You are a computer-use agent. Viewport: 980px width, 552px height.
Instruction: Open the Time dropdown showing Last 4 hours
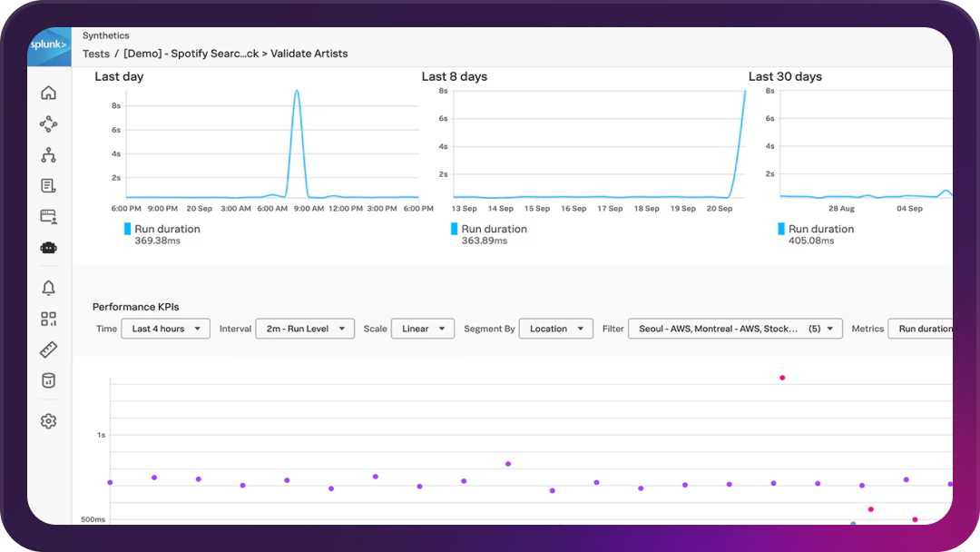coord(165,329)
